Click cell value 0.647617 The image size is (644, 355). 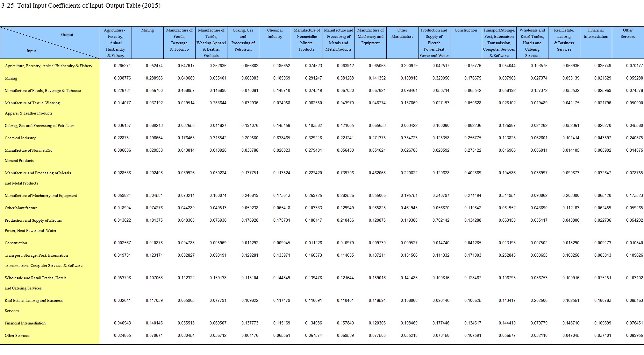pos(186,66)
